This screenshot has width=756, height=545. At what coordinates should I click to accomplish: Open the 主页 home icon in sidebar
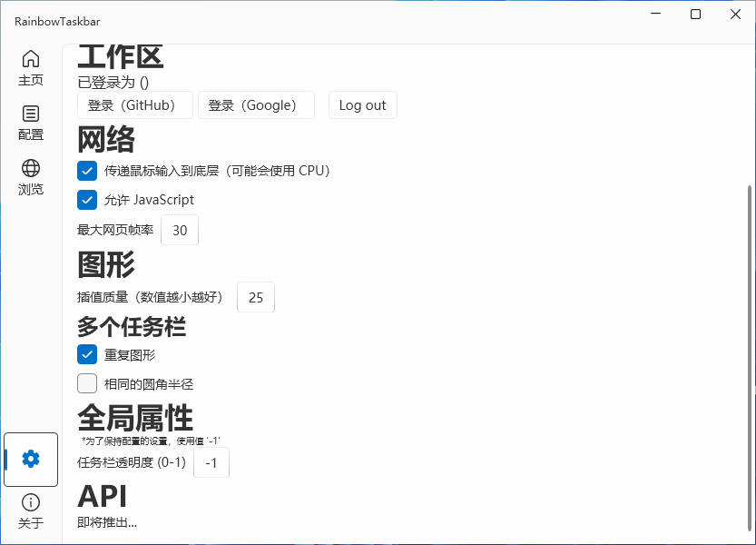[x=31, y=59]
